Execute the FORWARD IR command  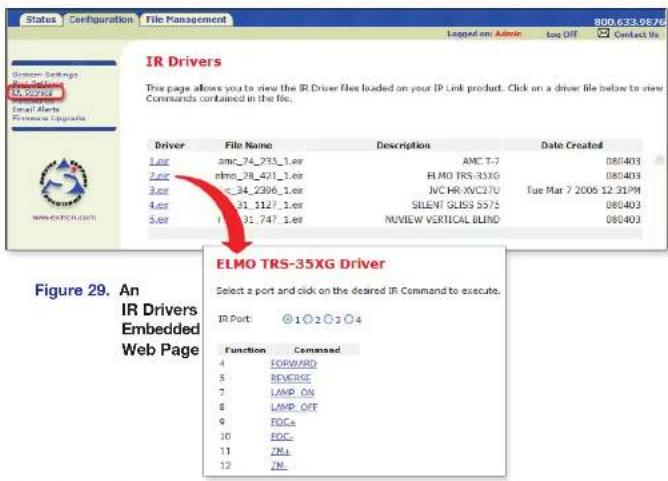click(x=294, y=364)
